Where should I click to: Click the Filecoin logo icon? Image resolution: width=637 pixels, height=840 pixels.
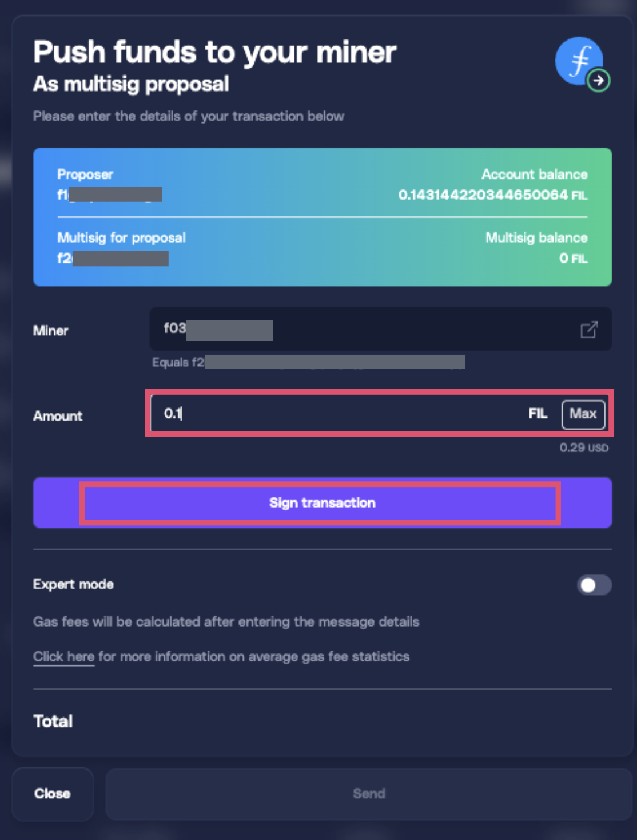pyautogui.click(x=578, y=60)
